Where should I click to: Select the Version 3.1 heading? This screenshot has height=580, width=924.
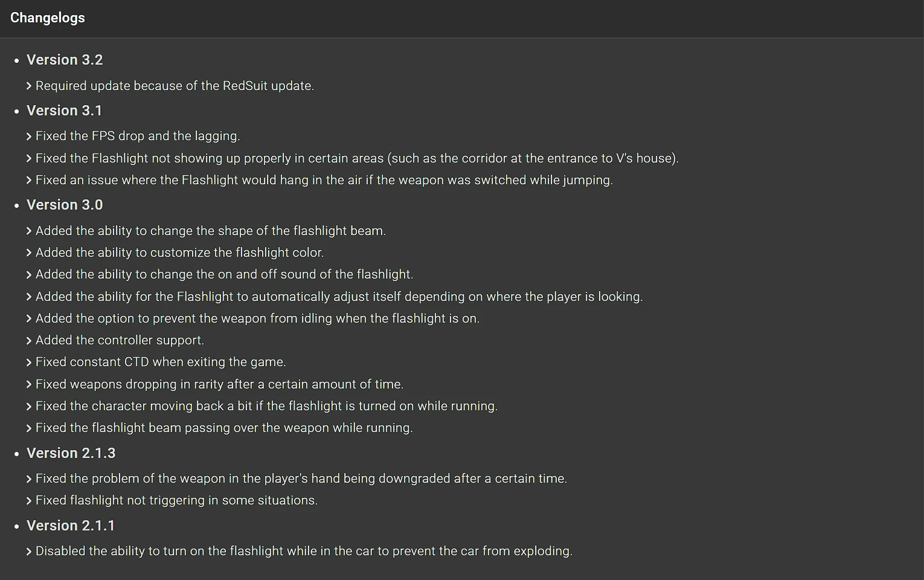coord(65,111)
